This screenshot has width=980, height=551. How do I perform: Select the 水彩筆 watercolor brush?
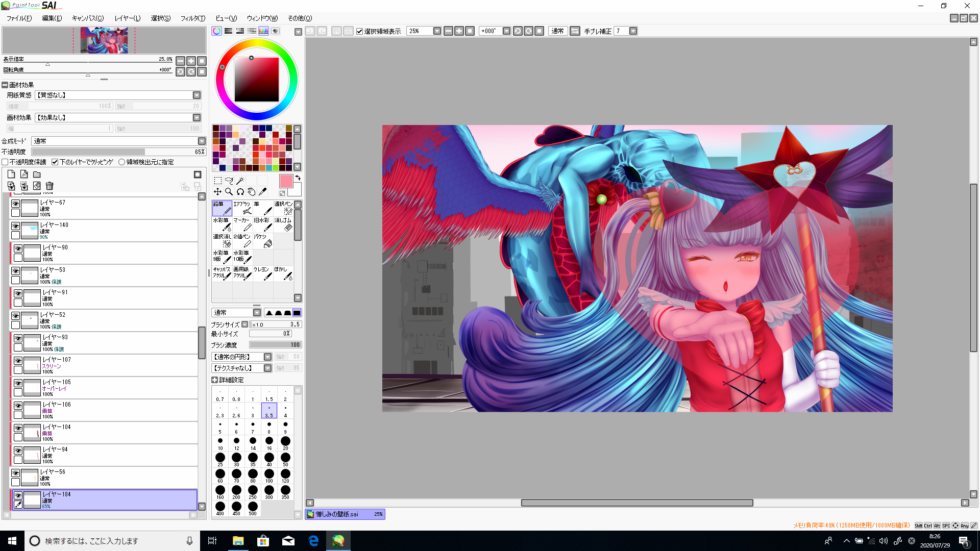(x=222, y=224)
